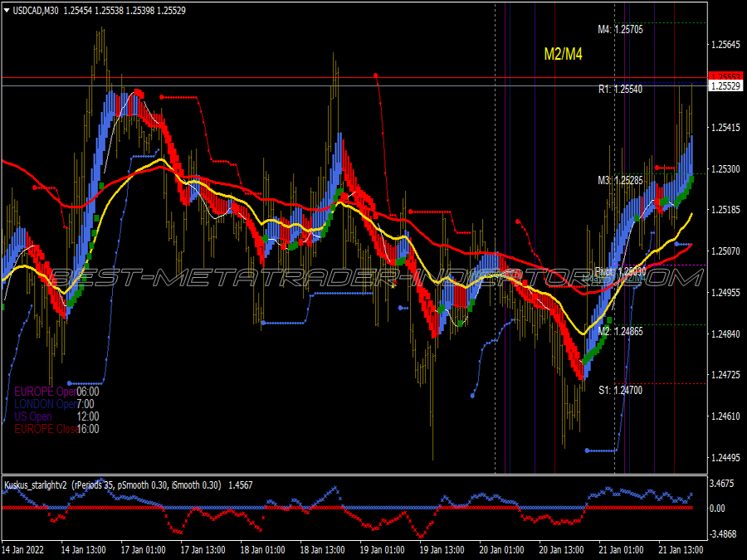The image size is (747, 560).
Task: Click price scale level '1.24610'
Action: (726, 416)
